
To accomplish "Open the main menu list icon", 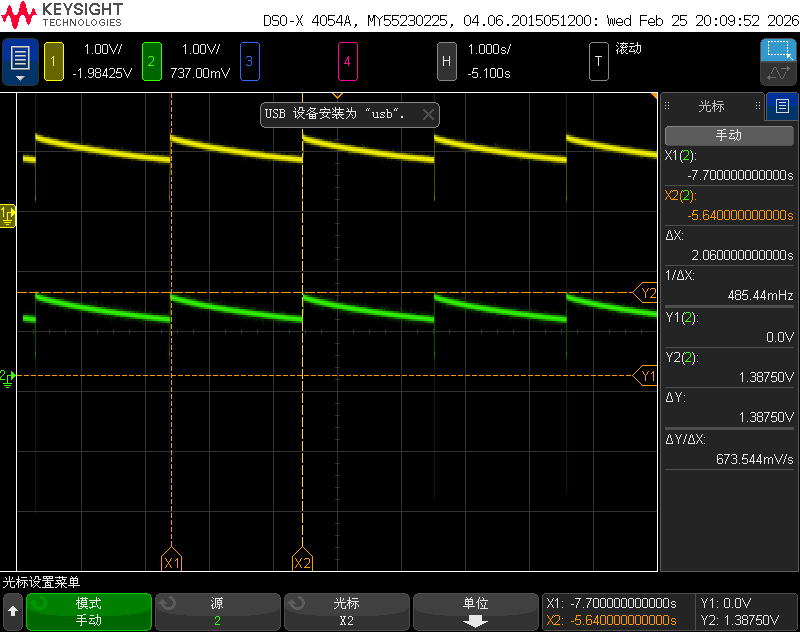I will click(x=20, y=62).
